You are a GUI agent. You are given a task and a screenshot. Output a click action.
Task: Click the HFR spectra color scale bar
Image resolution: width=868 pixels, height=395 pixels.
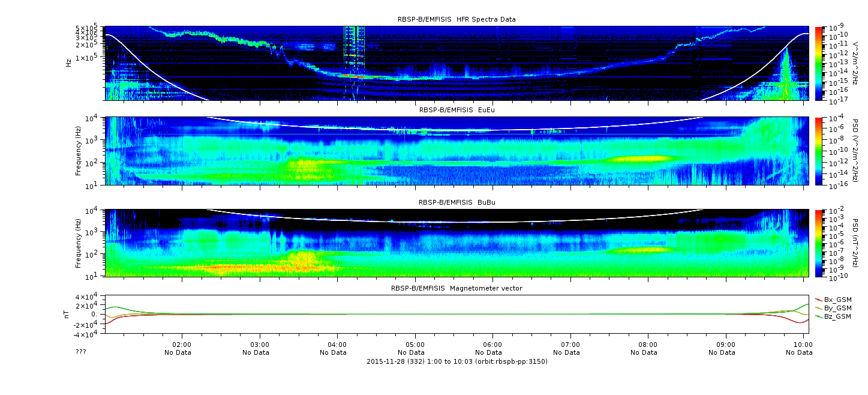(819, 63)
